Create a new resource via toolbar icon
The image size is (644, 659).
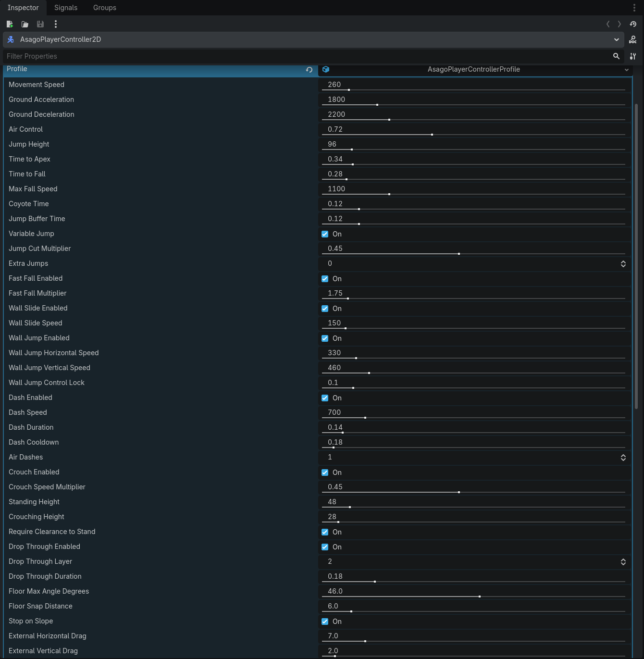pyautogui.click(x=10, y=24)
